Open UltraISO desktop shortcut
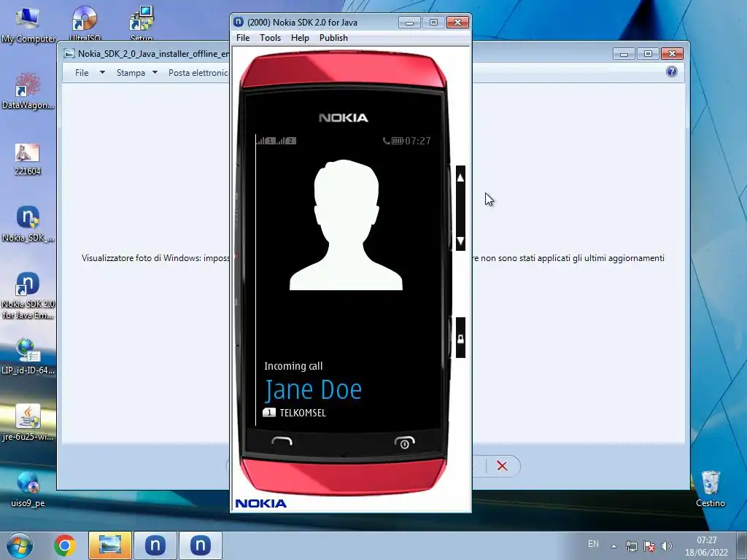 85,23
